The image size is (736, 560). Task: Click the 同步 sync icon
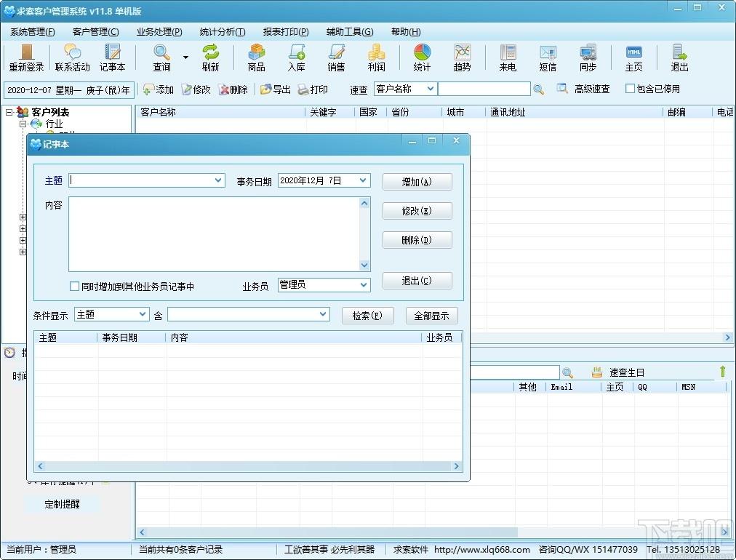click(588, 57)
